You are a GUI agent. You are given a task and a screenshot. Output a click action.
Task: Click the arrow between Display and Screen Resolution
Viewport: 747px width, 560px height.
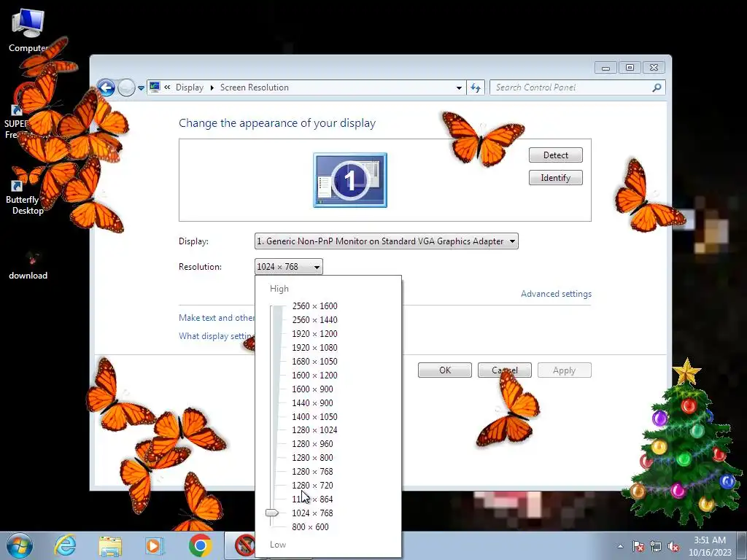(x=212, y=87)
